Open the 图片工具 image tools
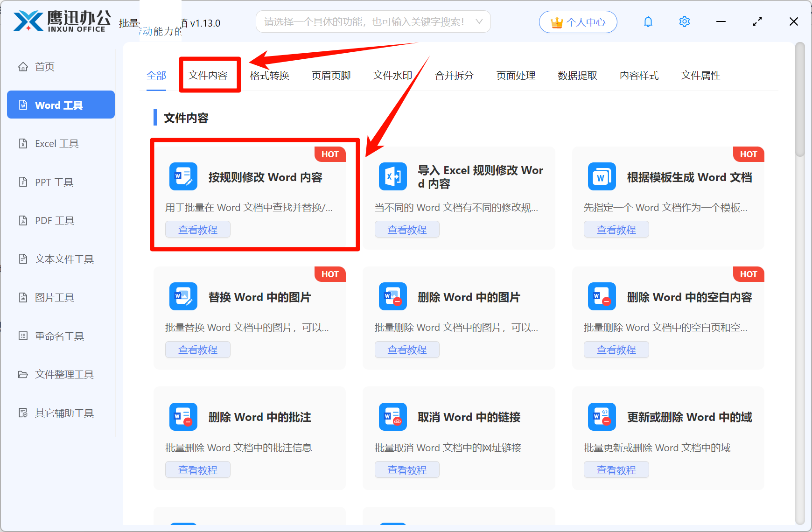This screenshot has width=812, height=532. tap(55, 297)
